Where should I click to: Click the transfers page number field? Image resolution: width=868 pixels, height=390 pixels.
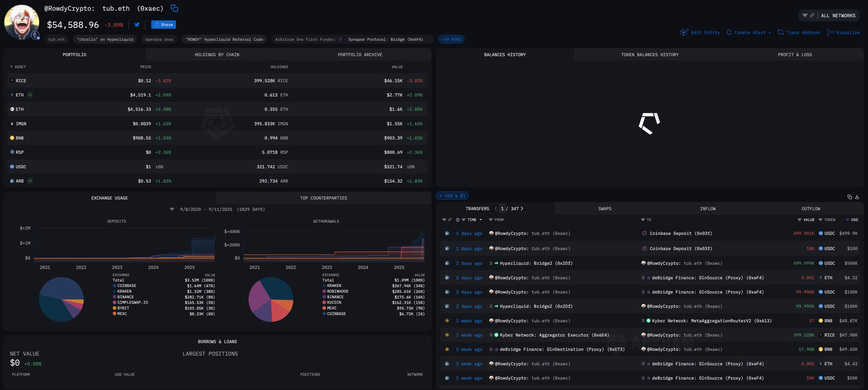pos(502,209)
